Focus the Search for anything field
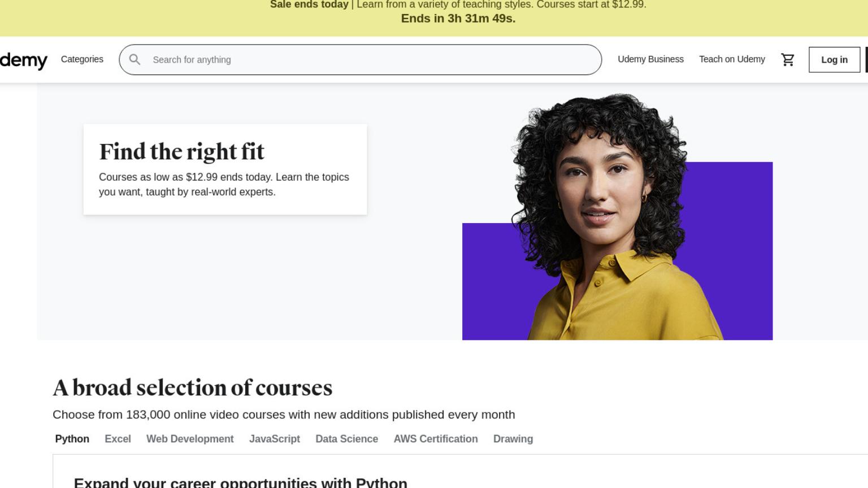 [360, 60]
